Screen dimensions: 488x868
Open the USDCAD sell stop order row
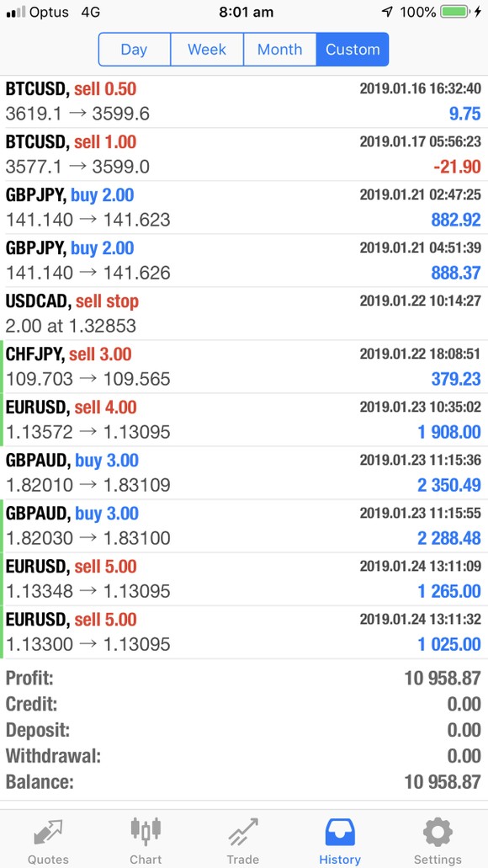tap(244, 313)
